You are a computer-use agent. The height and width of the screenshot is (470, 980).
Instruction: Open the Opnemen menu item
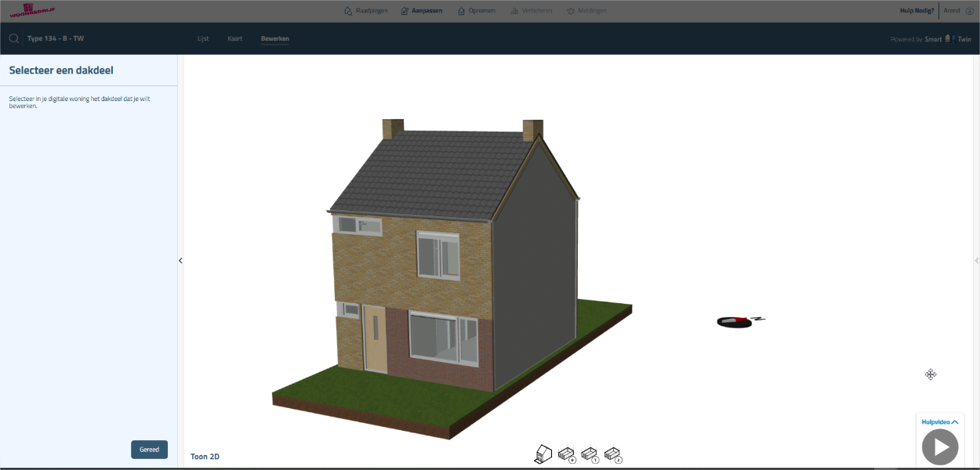tap(477, 11)
